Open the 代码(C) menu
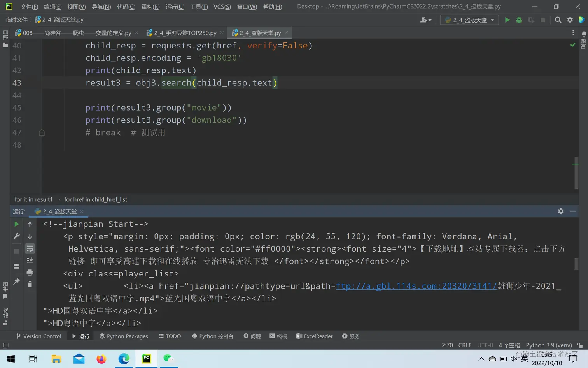 tap(126, 7)
